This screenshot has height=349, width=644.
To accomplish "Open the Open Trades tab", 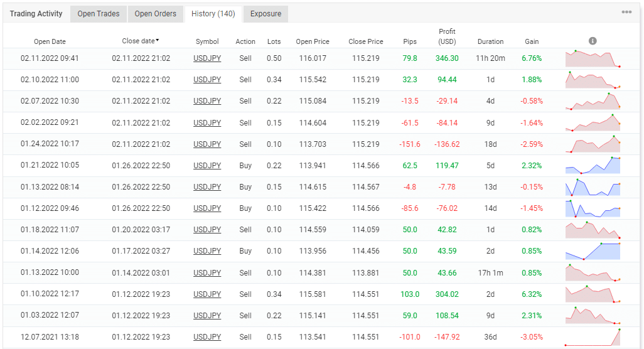I will 99,14.
